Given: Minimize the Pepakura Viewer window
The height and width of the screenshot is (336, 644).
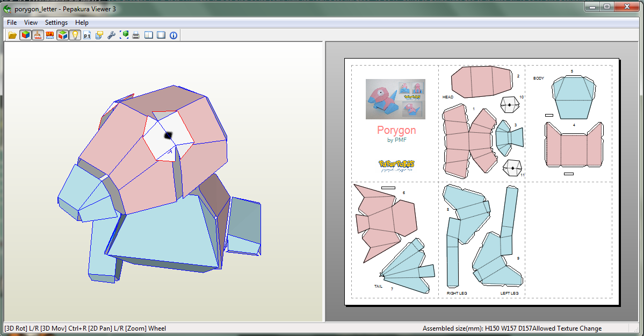Looking at the screenshot, I should (592, 7).
